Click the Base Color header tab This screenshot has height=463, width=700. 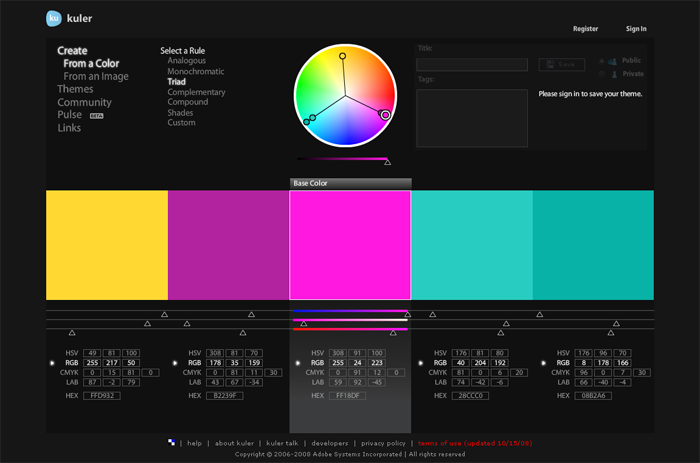point(350,184)
